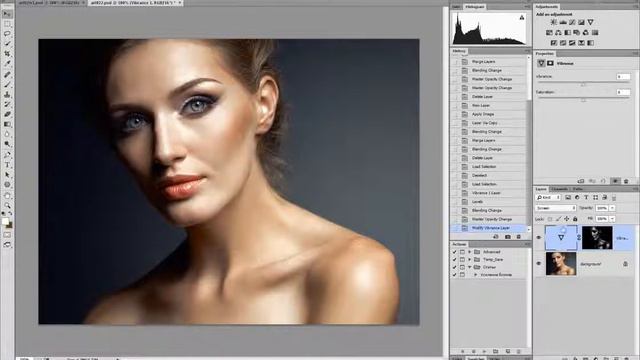Screen dimensions: 640x360
Task: Switch to the first document tab
Action: click(49, 2)
